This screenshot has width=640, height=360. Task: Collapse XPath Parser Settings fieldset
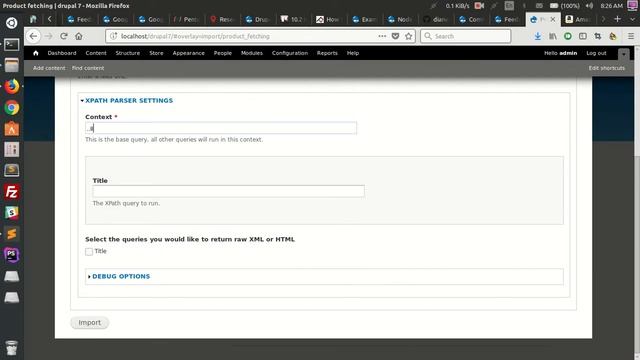[129, 100]
